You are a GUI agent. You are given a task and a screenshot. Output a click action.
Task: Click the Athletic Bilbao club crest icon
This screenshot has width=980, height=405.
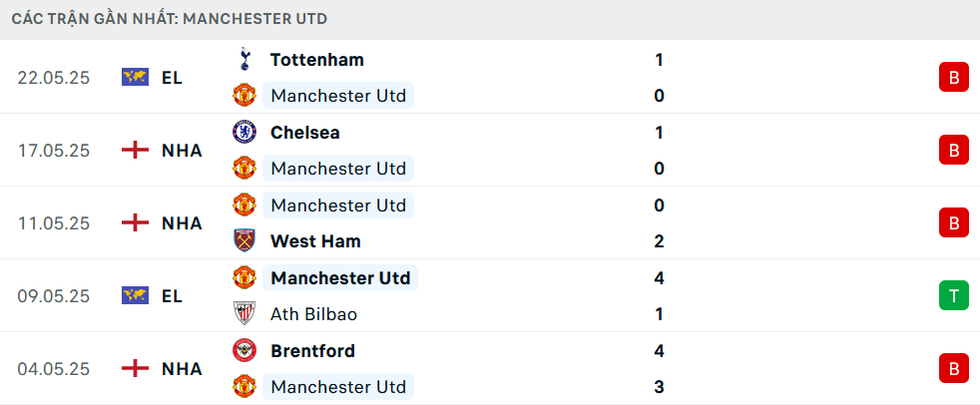(245, 313)
